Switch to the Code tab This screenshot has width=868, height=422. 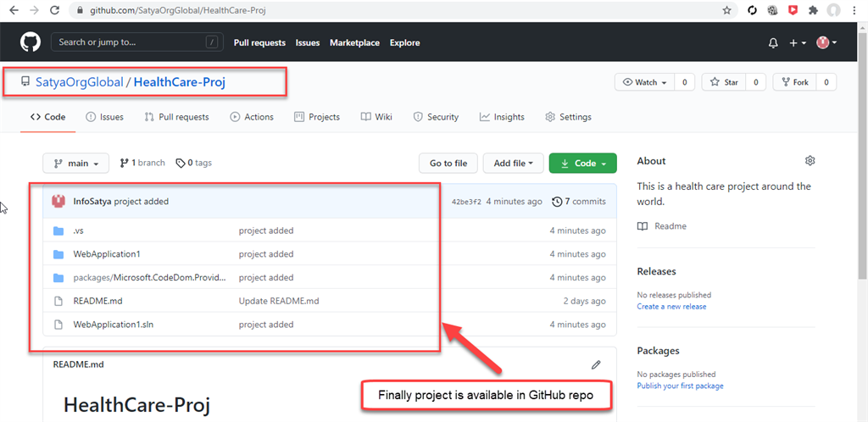coord(47,117)
